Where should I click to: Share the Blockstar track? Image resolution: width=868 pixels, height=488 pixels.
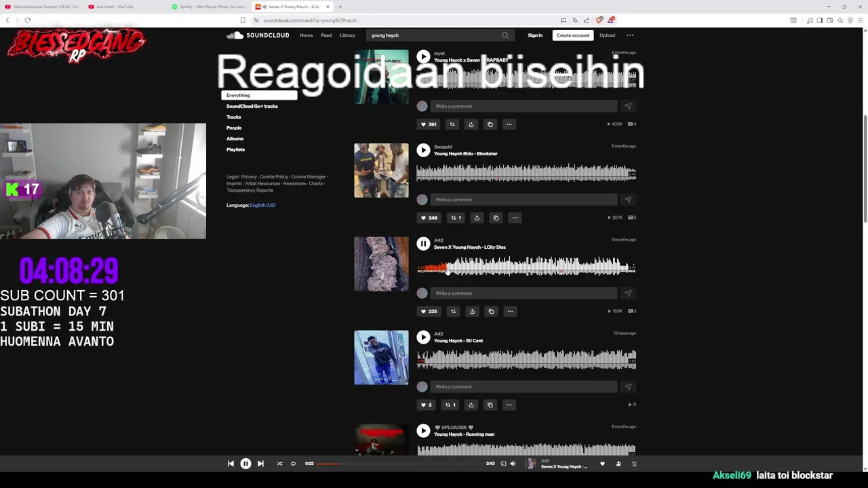pos(477,218)
